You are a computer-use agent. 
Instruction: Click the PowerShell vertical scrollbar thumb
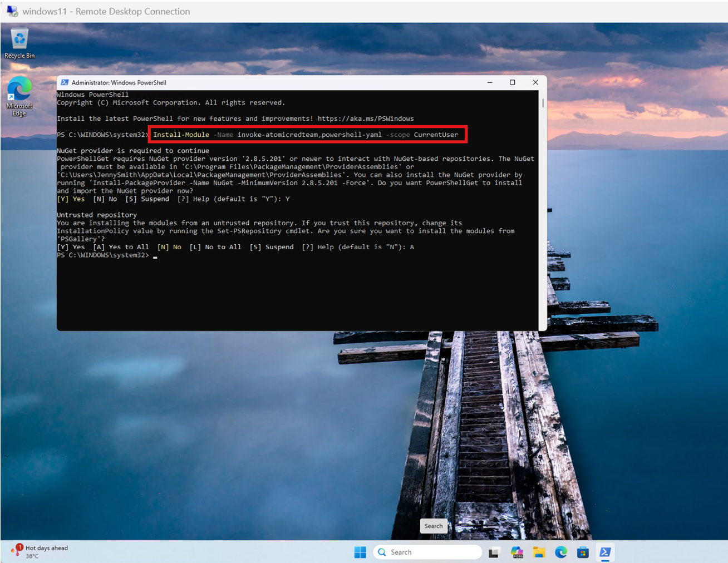(543, 103)
